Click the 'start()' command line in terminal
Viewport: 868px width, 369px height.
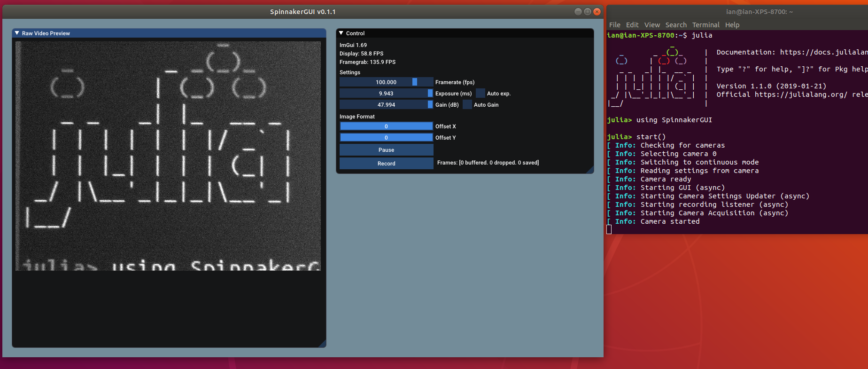pyautogui.click(x=636, y=137)
